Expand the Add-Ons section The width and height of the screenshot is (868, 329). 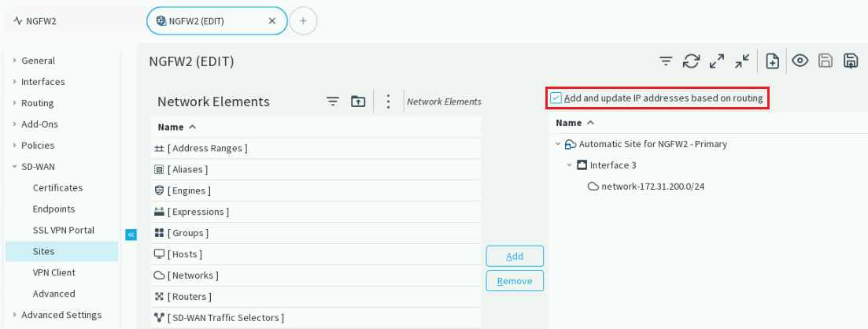point(14,124)
